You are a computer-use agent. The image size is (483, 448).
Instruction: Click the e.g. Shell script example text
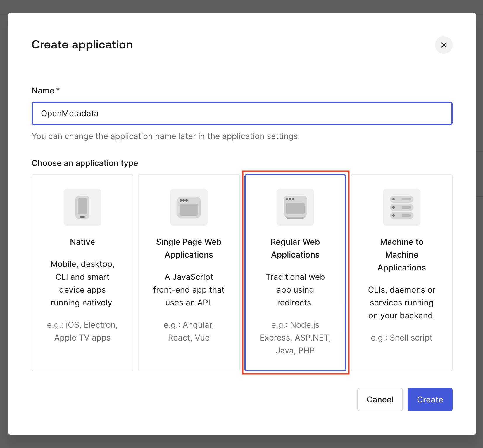point(401,338)
